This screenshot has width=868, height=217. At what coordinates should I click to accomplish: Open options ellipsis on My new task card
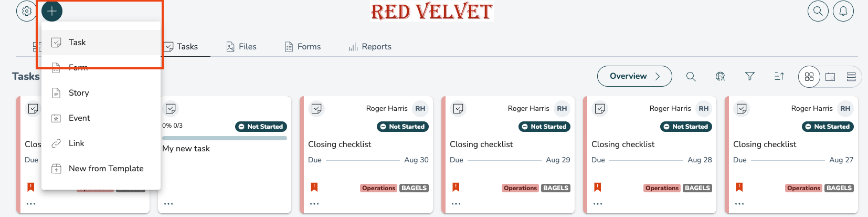(x=168, y=204)
